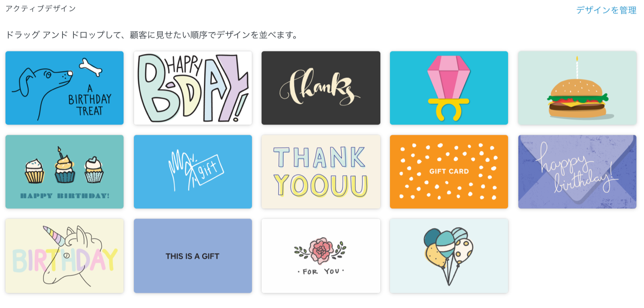644x308 pixels.
Task: Click the rose illustration on card
Action: [x=321, y=250]
